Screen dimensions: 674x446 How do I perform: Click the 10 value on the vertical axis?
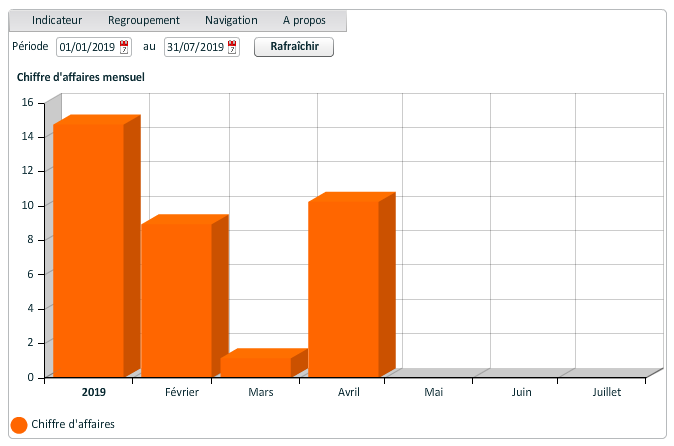tap(28, 205)
